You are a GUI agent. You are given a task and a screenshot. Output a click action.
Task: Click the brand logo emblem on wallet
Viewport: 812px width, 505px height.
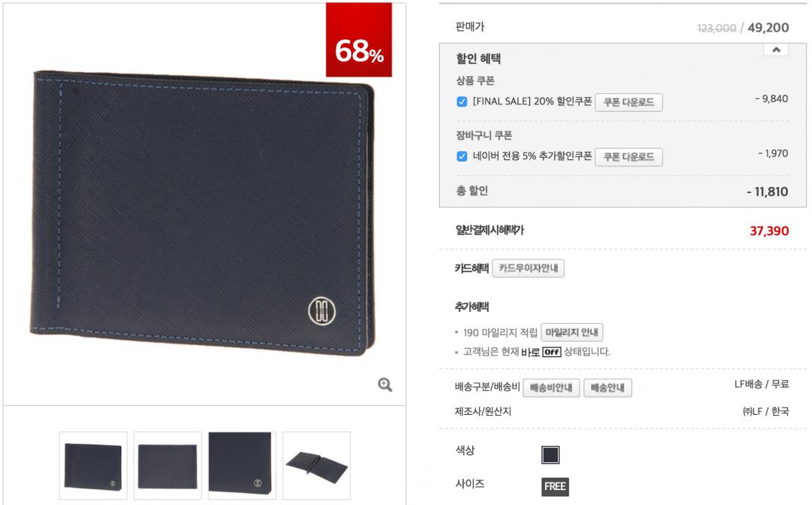[322, 310]
